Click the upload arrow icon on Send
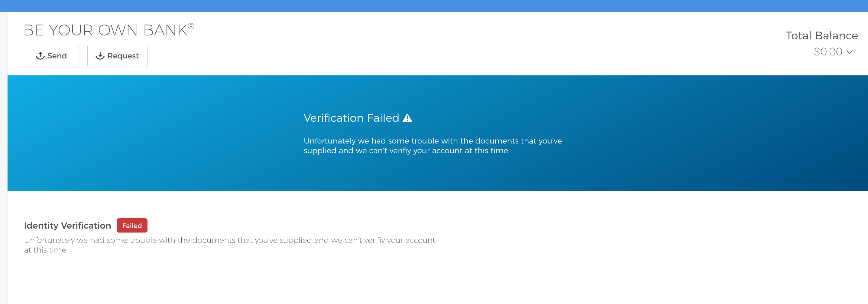The width and height of the screenshot is (868, 304). [40, 56]
